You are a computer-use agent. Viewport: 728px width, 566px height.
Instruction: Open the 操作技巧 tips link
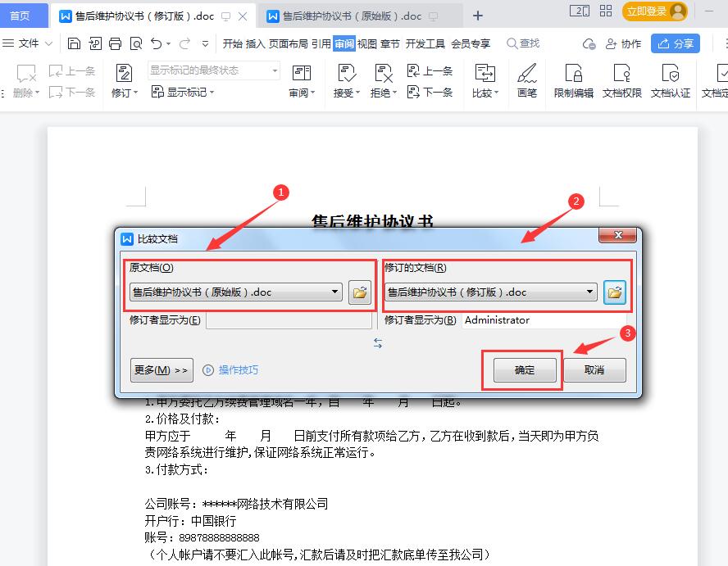point(230,369)
